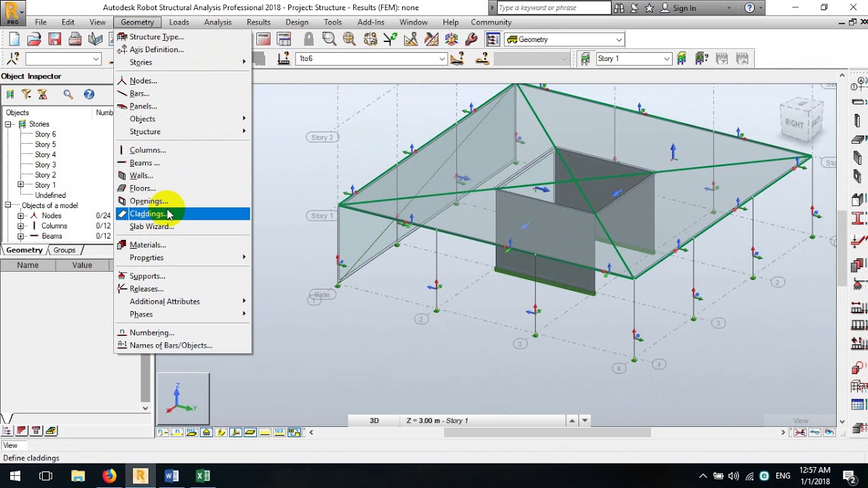Click the Firefox icon on taskbar

109,476
